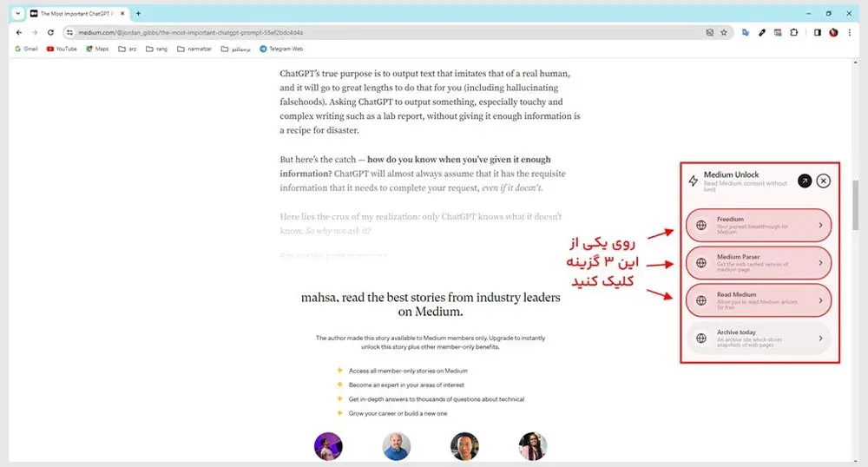
Task: Click the woman with pink background avatar
Action: tap(533, 446)
